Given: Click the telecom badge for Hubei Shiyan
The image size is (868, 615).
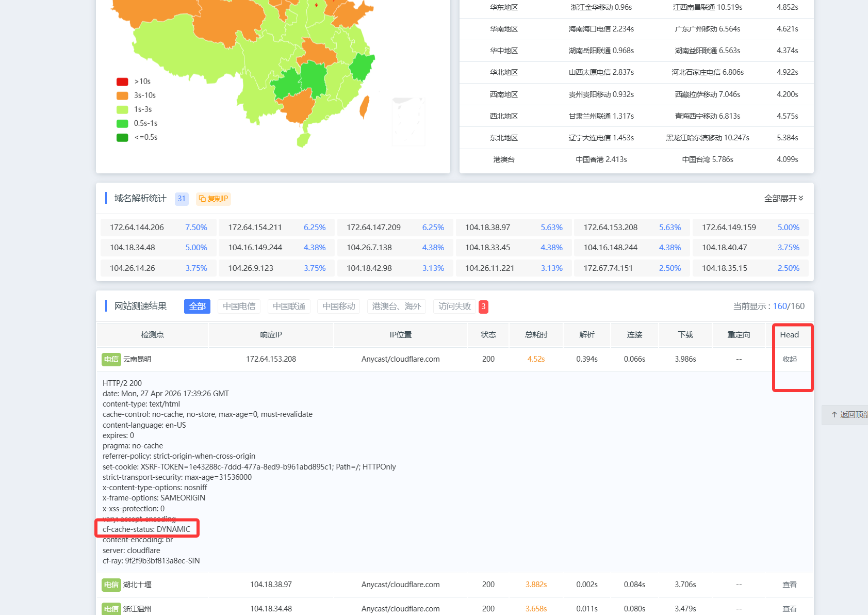Looking at the screenshot, I should pos(111,585).
